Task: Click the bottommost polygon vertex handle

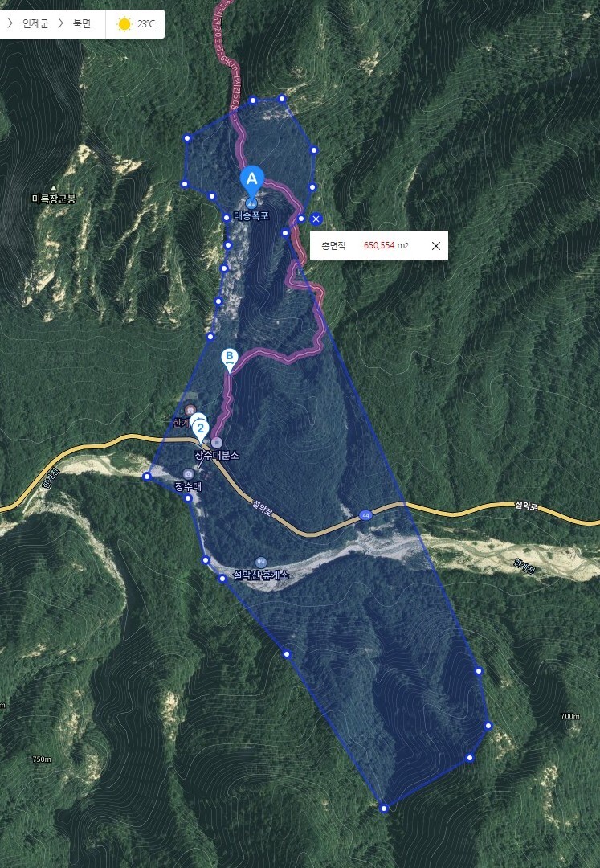Action: [x=384, y=809]
